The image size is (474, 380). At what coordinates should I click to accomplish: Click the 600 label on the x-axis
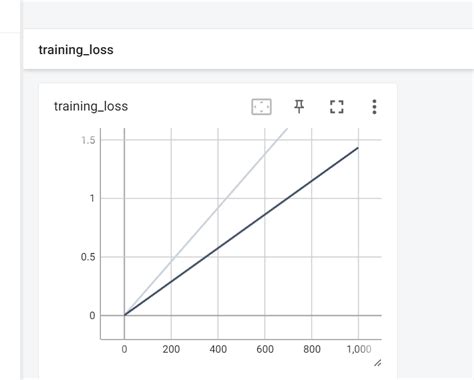pos(265,349)
